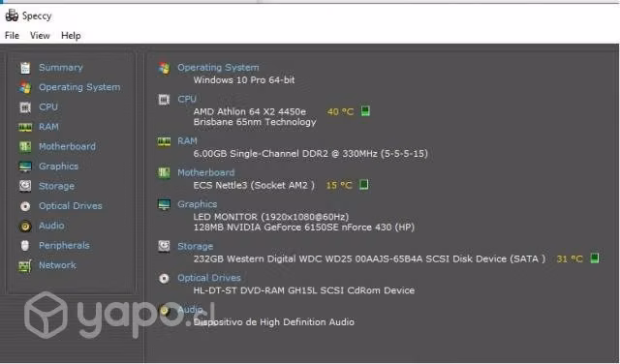The image size is (620, 364).
Task: Click the Optical Drives disc icon in summary pane
Action: tap(164, 278)
